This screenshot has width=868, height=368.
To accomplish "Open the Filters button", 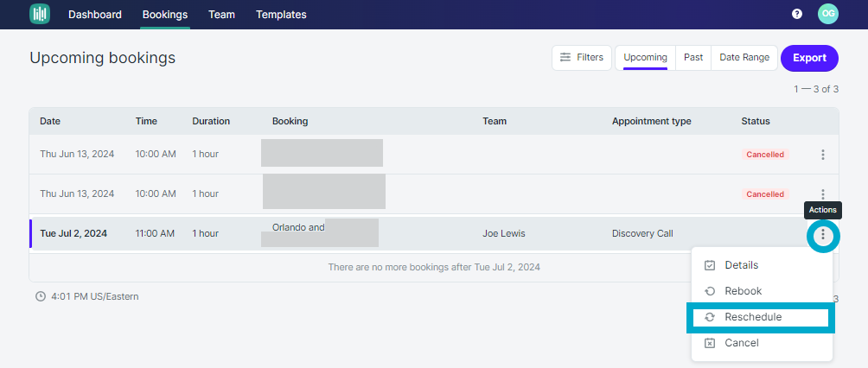I will click(581, 58).
